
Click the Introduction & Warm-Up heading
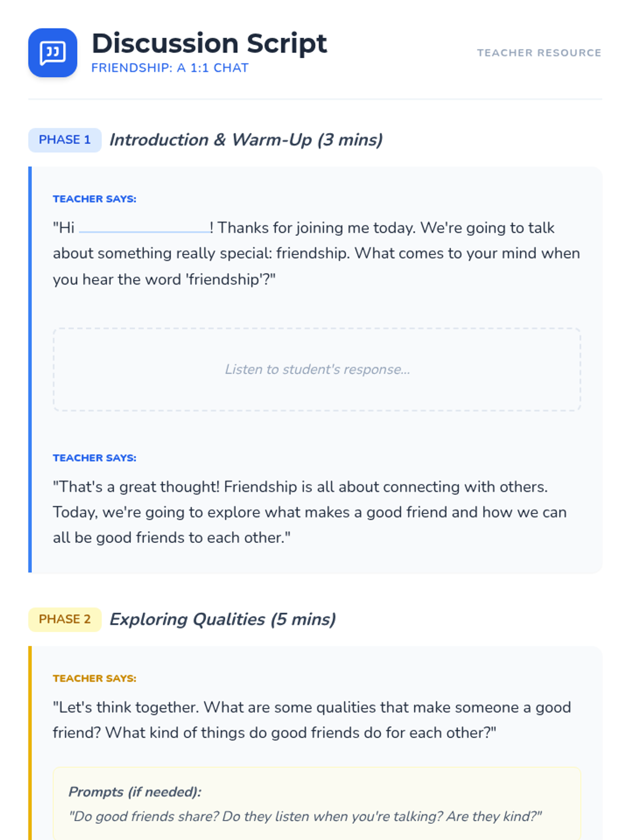pyautogui.click(x=246, y=140)
